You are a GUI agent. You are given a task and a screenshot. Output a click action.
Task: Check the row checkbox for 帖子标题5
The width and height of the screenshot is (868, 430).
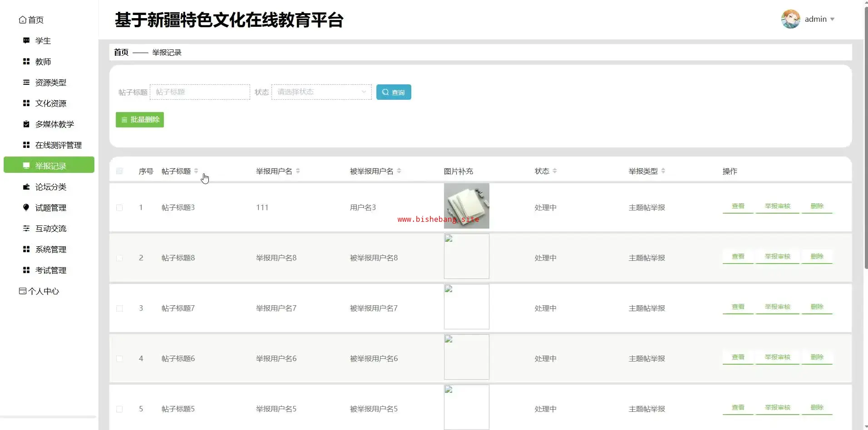coord(119,409)
